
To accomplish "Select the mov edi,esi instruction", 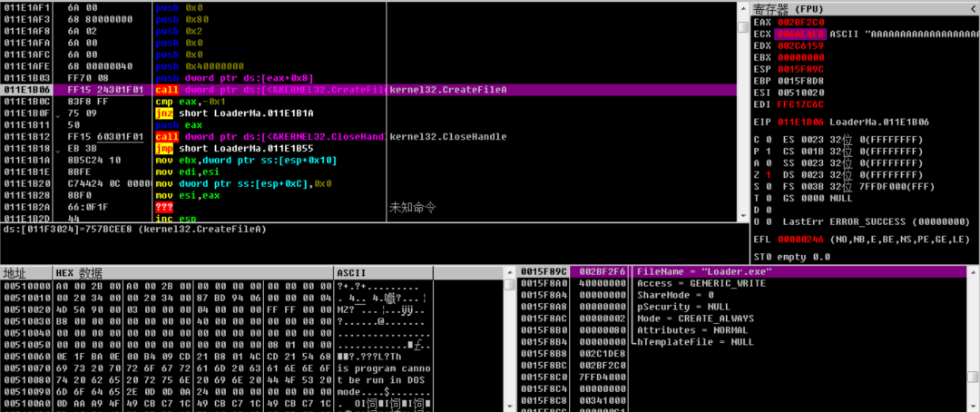I will point(186,172).
